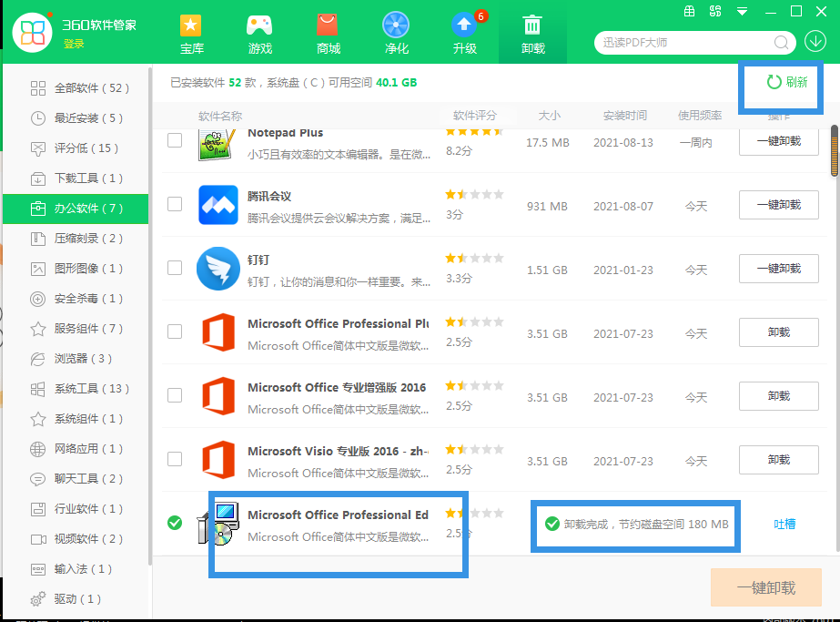Screen dimensions: 840x622
Task: Click the 吐槽 link
Action: pyautogui.click(x=784, y=524)
